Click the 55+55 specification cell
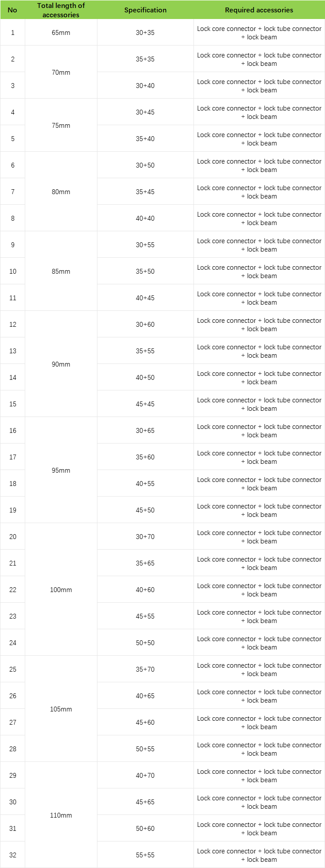Screen dimensions: 325x868 145,855
